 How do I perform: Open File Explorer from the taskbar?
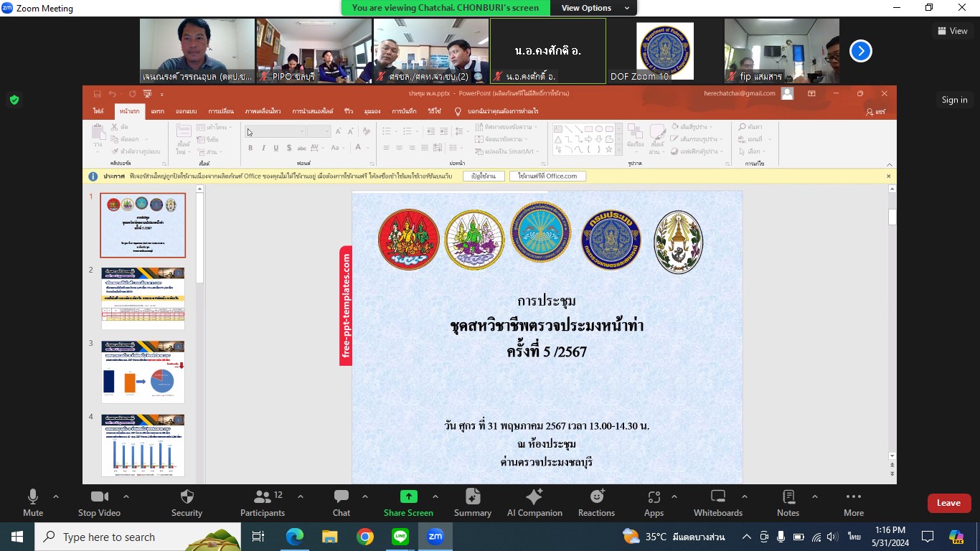click(x=330, y=537)
